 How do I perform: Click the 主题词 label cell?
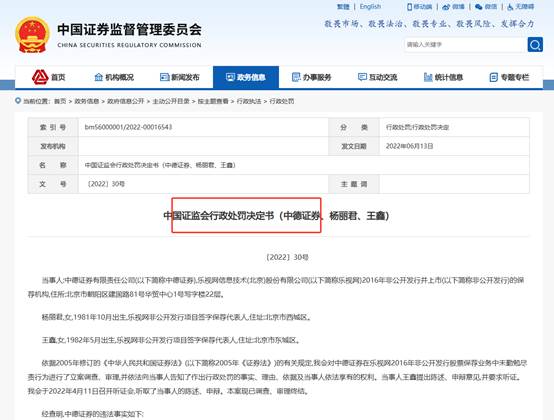pyautogui.click(x=354, y=184)
